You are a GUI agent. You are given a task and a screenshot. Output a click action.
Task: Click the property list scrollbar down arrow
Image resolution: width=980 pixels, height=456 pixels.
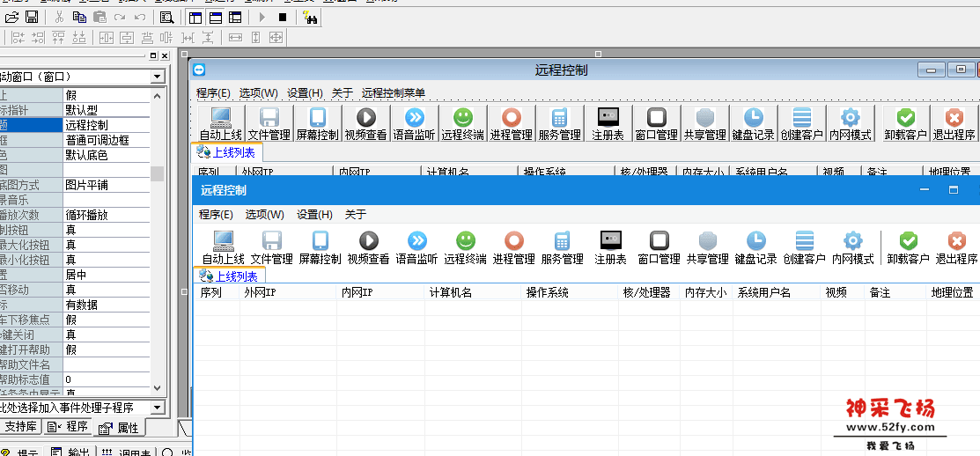158,388
